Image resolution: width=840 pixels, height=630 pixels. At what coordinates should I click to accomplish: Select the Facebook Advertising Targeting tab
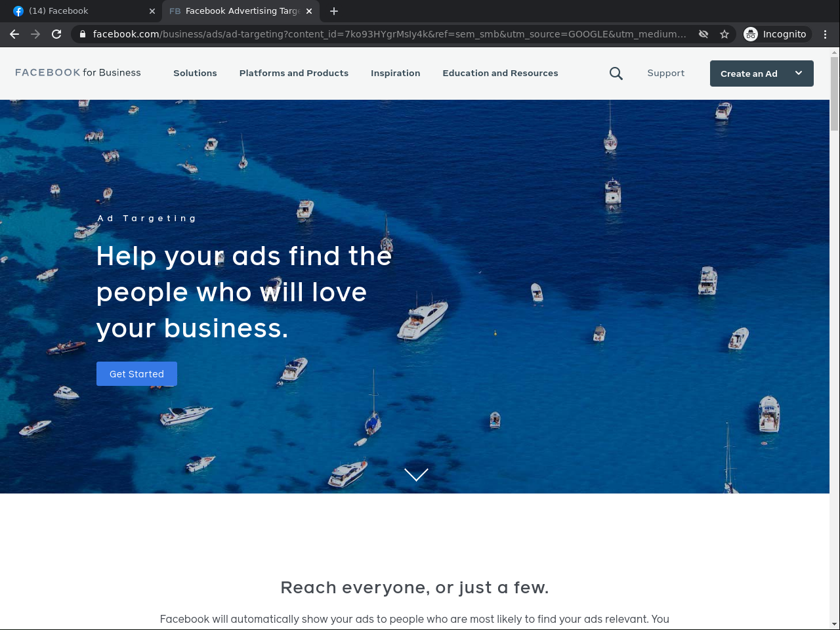(241, 11)
